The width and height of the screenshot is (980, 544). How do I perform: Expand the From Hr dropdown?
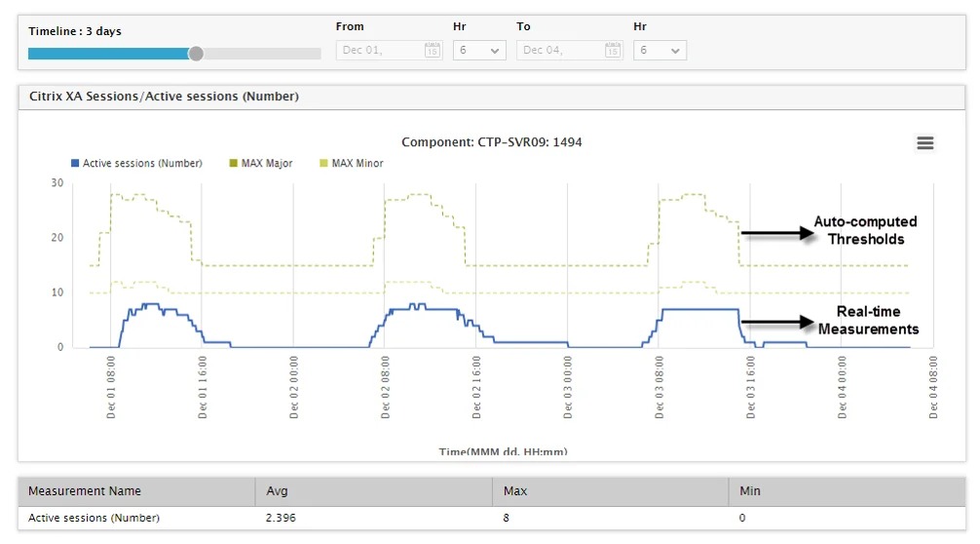point(479,50)
